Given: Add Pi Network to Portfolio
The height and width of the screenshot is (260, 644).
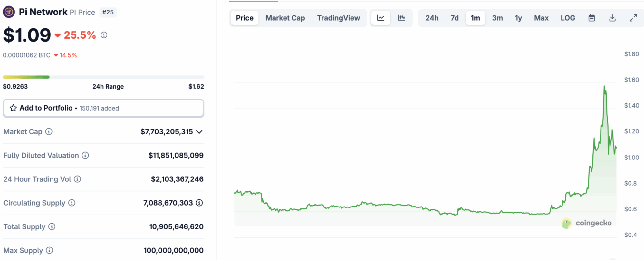Looking at the screenshot, I should [103, 108].
